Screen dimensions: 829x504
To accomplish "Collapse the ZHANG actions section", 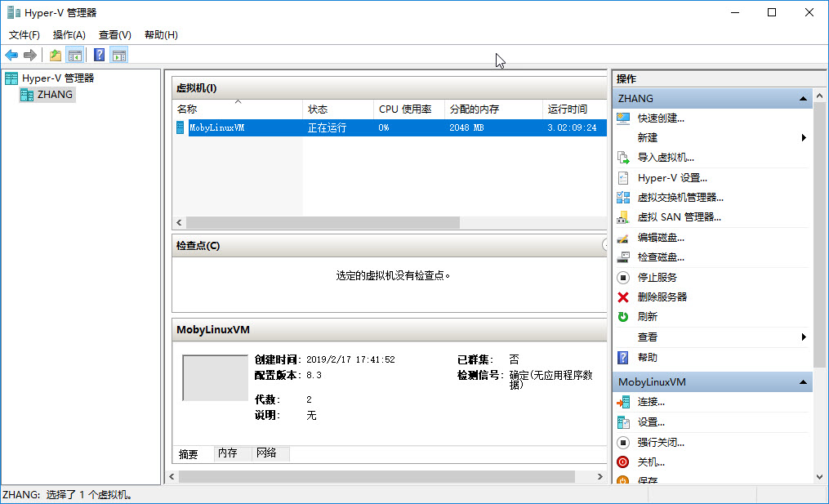I will [x=804, y=98].
